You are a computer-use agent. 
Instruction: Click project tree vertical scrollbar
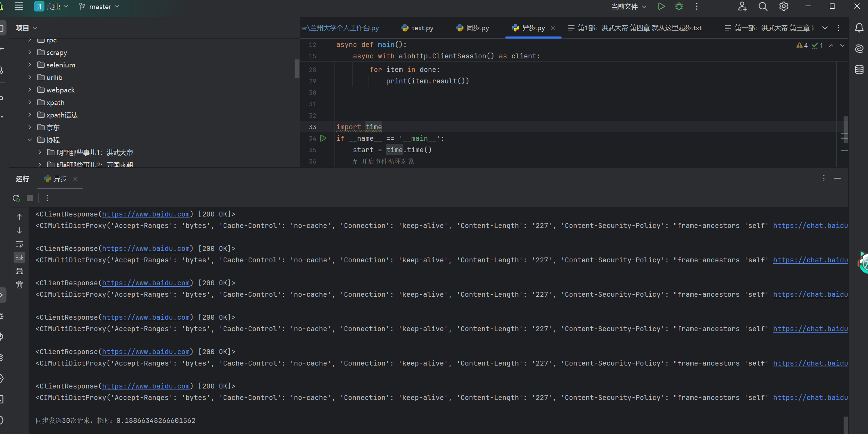coord(297,69)
